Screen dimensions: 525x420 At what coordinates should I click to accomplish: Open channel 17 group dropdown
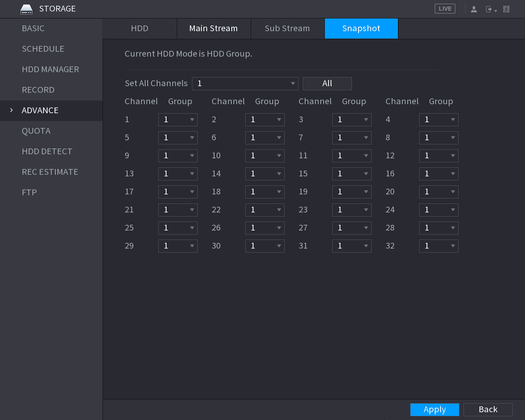click(178, 192)
